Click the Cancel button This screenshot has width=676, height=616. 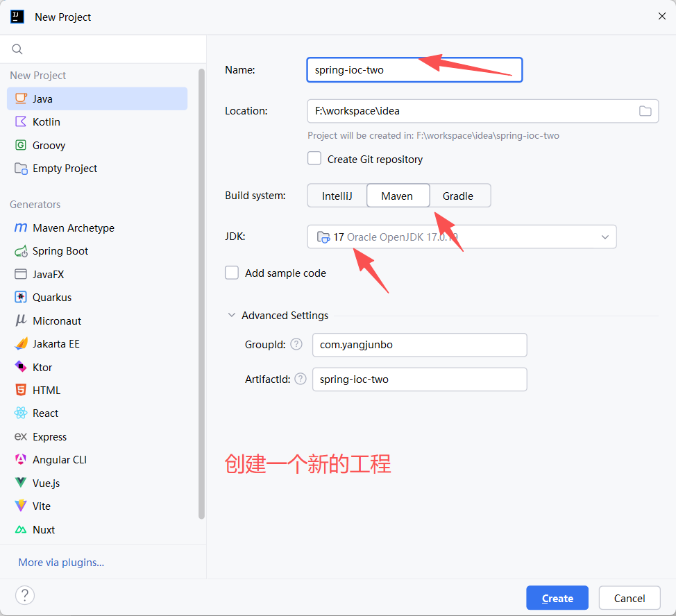pos(629,598)
